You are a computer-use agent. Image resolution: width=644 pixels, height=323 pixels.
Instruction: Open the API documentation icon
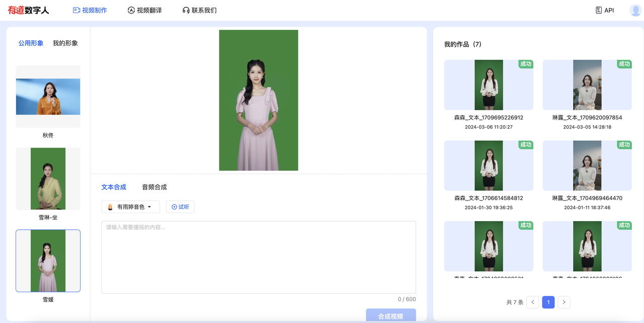(x=599, y=10)
